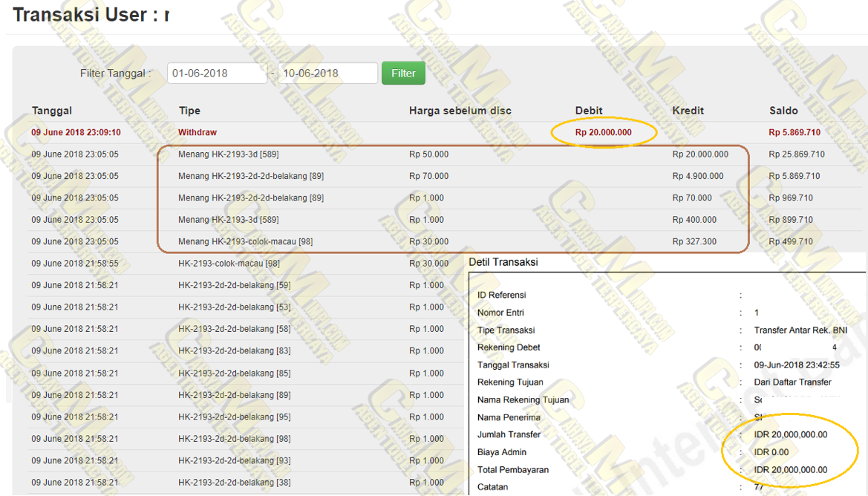Click the Saldo column header

[783, 111]
